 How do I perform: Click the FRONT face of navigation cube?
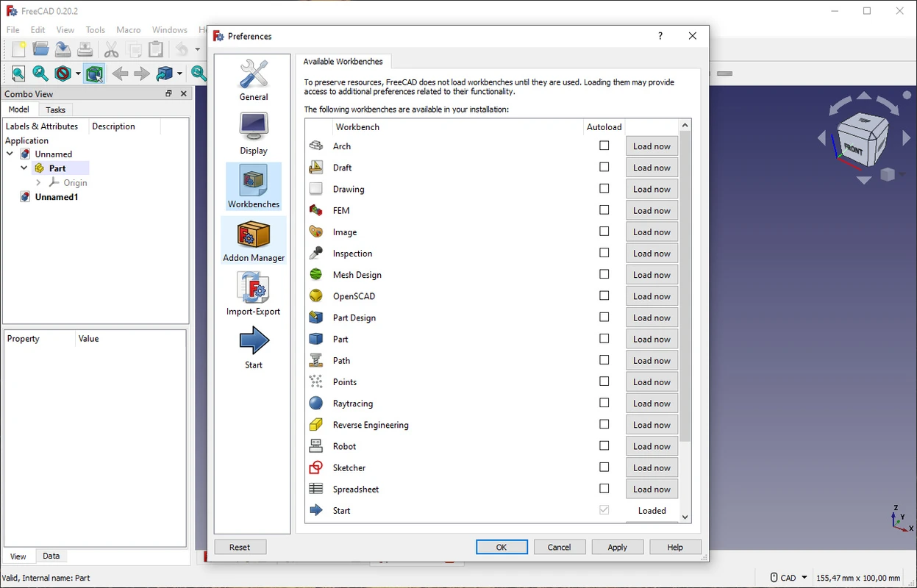(x=853, y=148)
